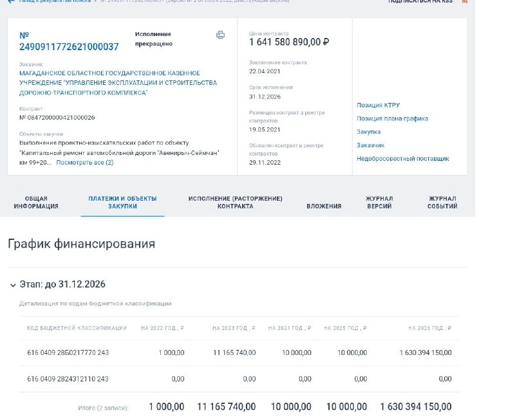The width and height of the screenshot is (515, 420).
Task: Click 'Подписаться на RSS' text
Action: point(420,1)
